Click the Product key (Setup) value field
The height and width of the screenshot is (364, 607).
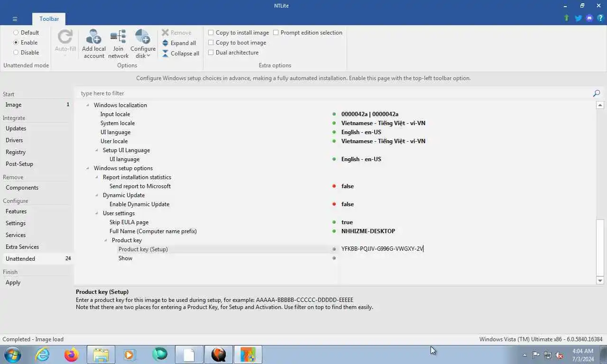point(467,249)
